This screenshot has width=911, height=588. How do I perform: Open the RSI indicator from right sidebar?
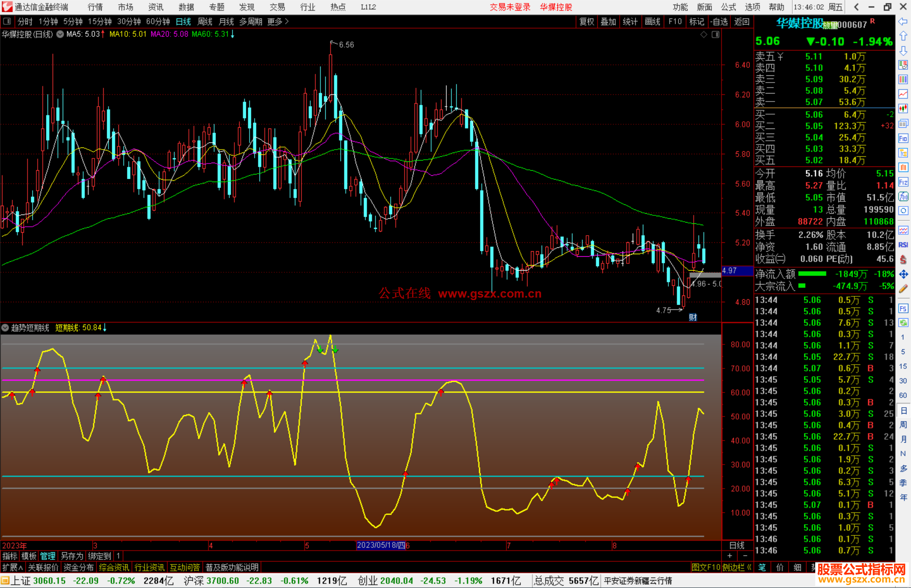tap(903, 245)
